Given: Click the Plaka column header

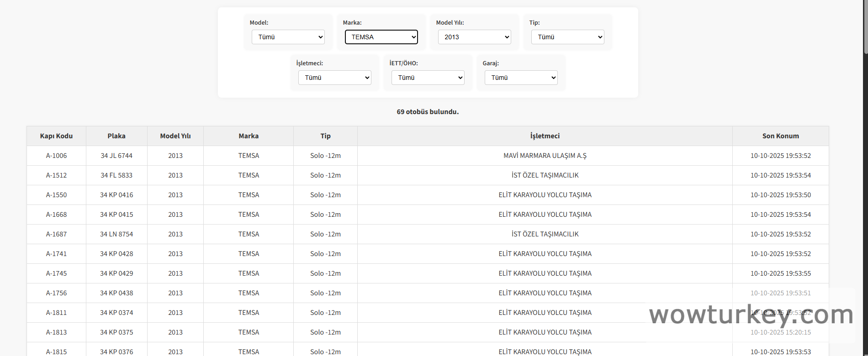Looking at the screenshot, I should pos(116,136).
